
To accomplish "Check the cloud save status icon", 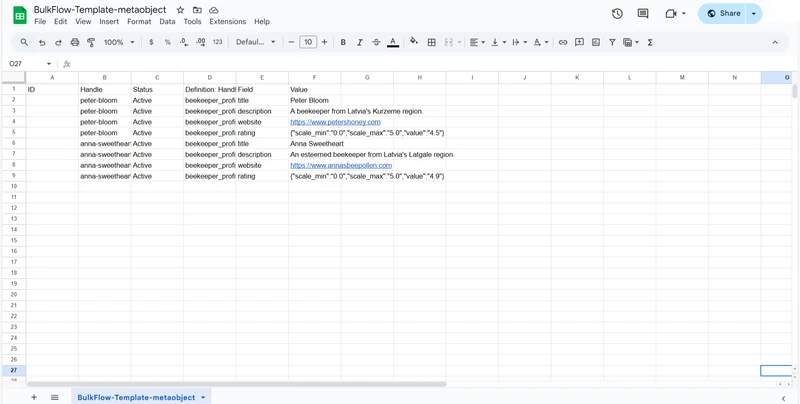I will (x=214, y=10).
